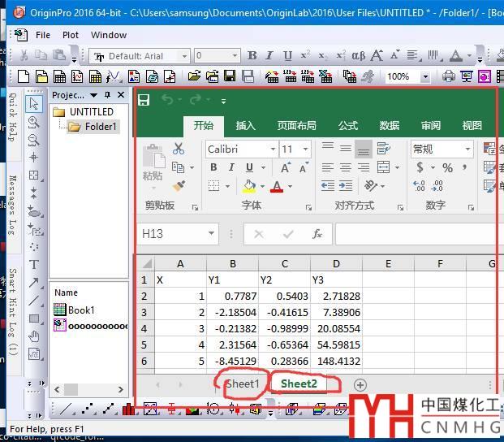Click the insert function fx icon

tap(317, 234)
